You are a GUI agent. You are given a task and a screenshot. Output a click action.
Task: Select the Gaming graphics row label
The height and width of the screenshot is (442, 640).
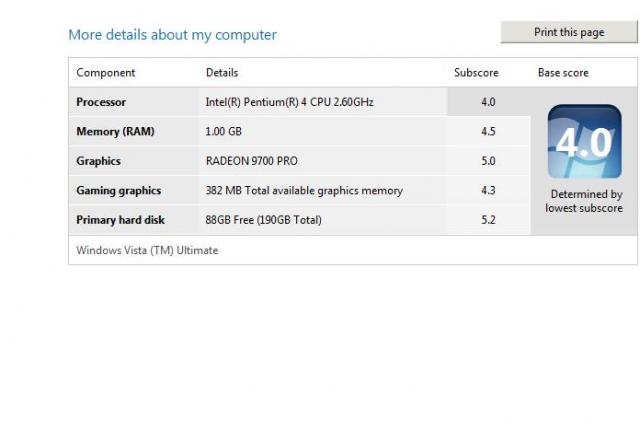pos(118,191)
